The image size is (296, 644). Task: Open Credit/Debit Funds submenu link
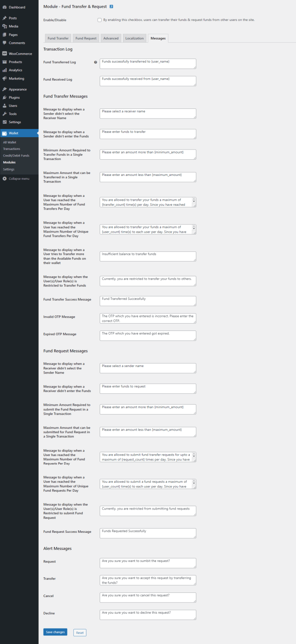(x=16, y=156)
